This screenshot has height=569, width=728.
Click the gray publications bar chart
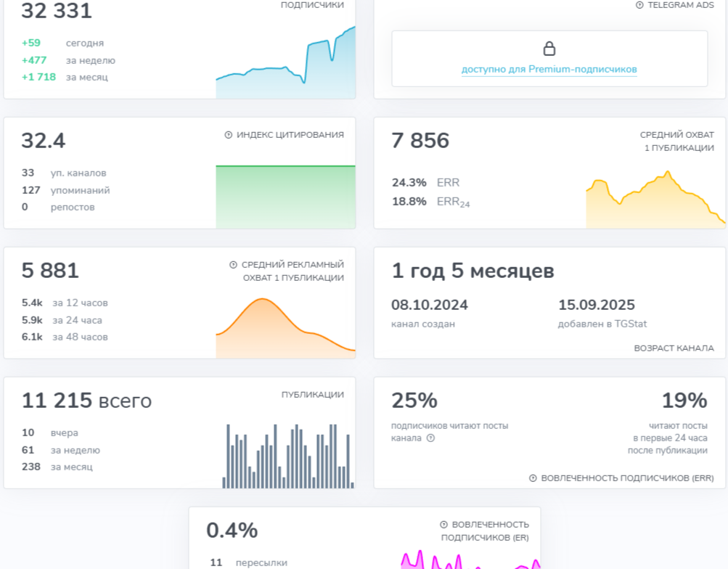[x=288, y=457]
